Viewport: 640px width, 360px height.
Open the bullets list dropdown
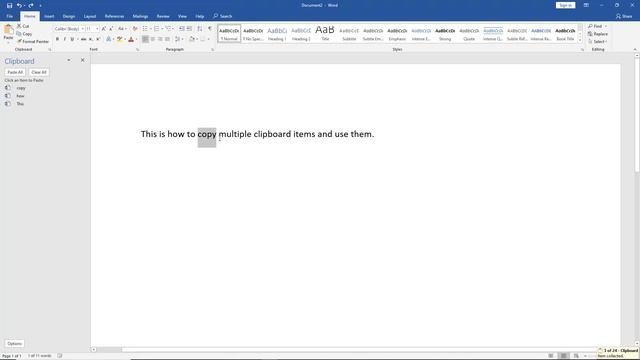point(151,29)
